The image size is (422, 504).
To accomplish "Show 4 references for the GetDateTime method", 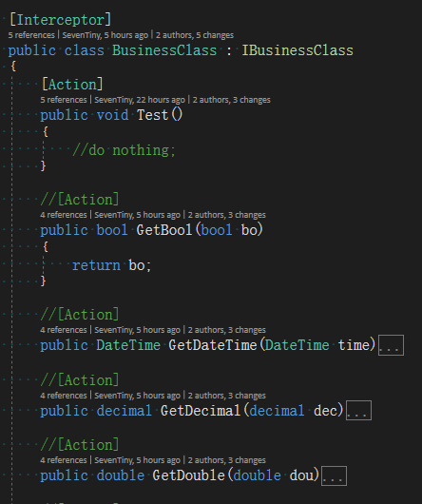I will click(x=64, y=330).
